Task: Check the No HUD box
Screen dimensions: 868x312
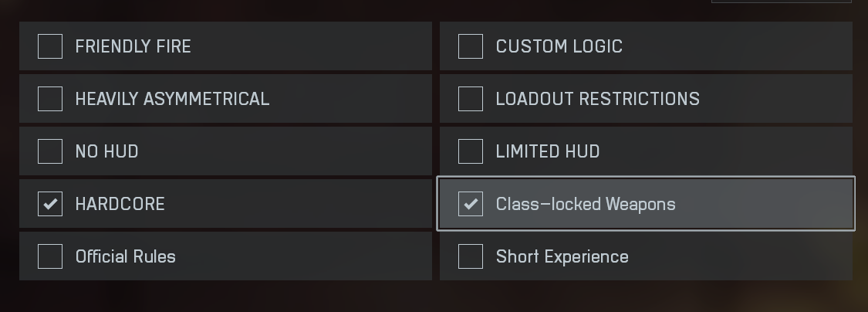Action: [50, 151]
